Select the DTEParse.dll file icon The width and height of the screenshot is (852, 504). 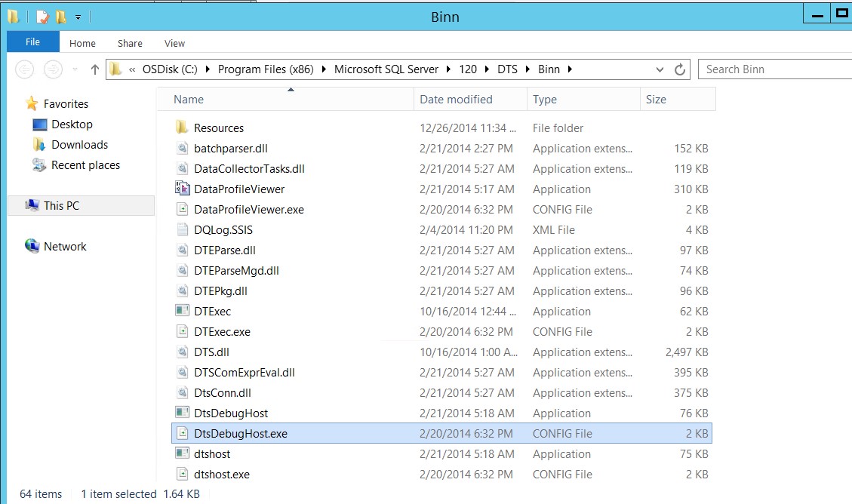183,250
